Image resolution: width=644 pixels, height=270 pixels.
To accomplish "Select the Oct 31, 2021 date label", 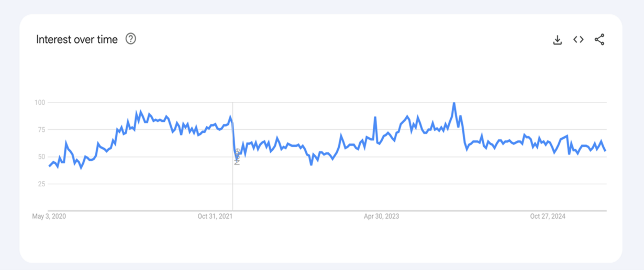I will pos(216,217).
